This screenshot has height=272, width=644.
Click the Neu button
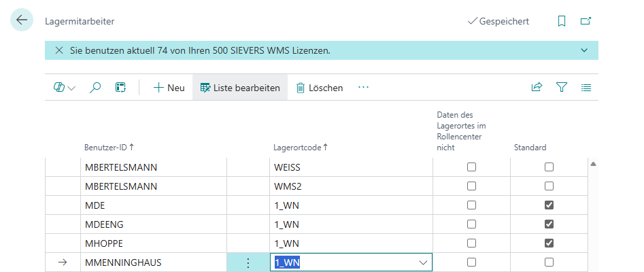click(169, 88)
